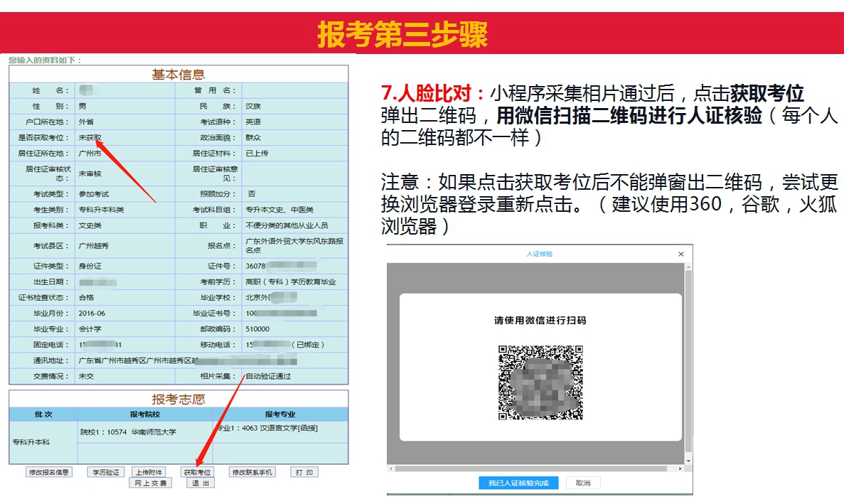Click the 510000 postal code value
This screenshot has height=504, width=844.
point(257,328)
